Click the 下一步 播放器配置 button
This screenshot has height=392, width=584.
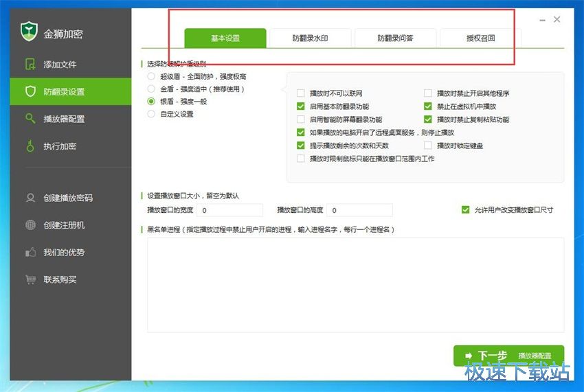[508, 356]
